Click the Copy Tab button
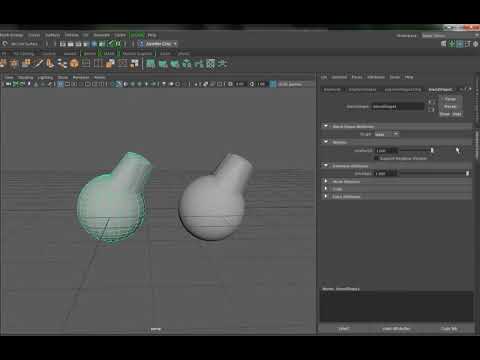Image resolution: width=480 pixels, height=360 pixels. pyautogui.click(x=449, y=329)
